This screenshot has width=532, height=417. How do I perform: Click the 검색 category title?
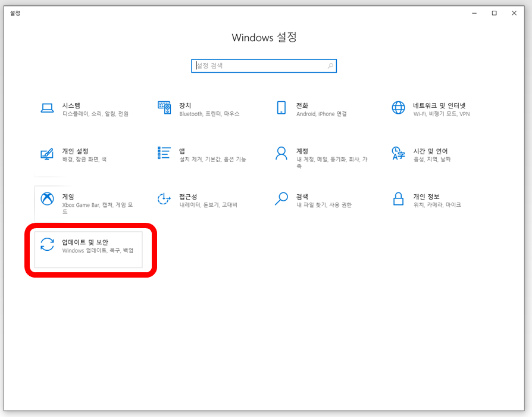coord(302,197)
